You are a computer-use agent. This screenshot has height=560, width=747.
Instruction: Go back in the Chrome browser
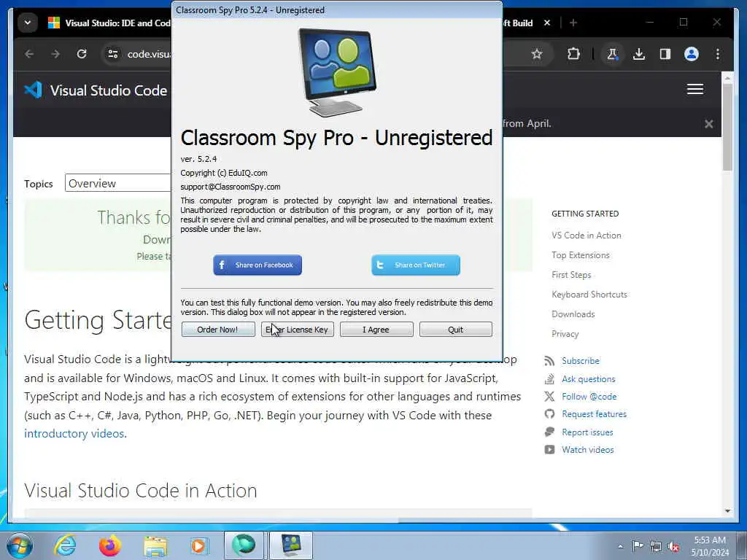pos(29,54)
